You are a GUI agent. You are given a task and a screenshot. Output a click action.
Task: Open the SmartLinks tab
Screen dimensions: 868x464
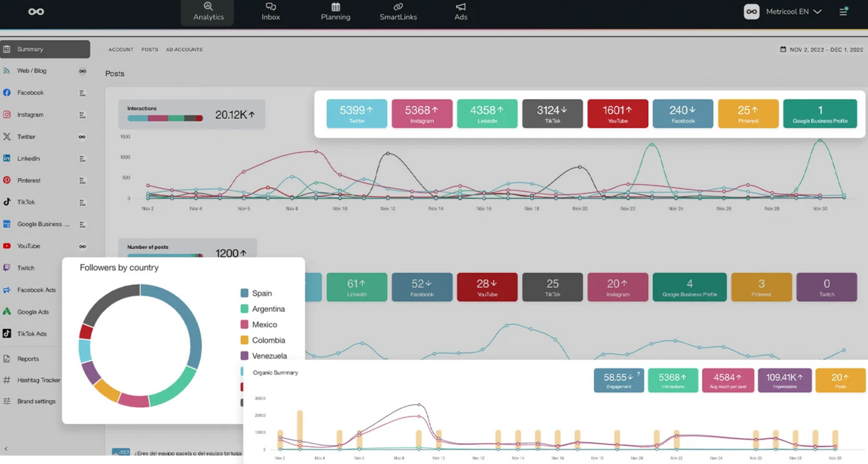tap(398, 12)
